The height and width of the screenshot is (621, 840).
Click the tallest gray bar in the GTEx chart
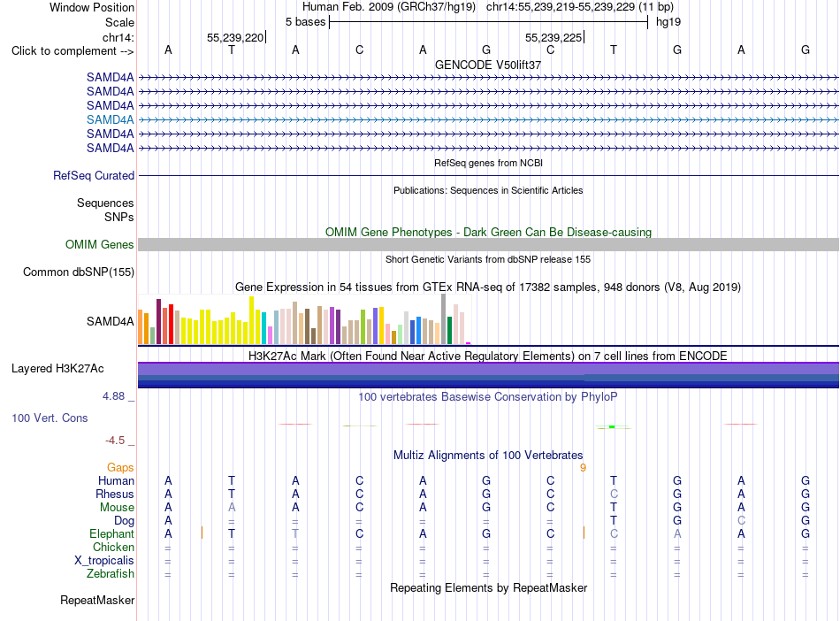coord(443,319)
